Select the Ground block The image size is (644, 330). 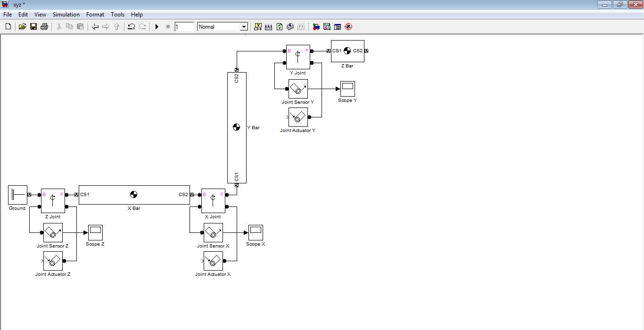(17, 194)
